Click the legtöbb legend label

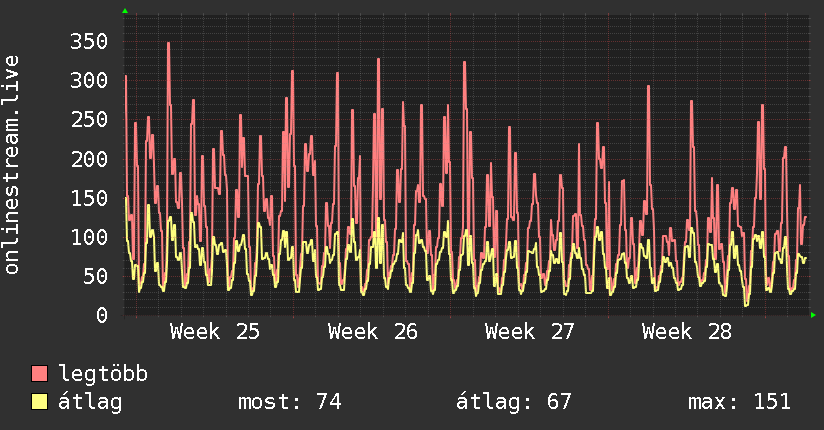pyautogui.click(x=103, y=374)
